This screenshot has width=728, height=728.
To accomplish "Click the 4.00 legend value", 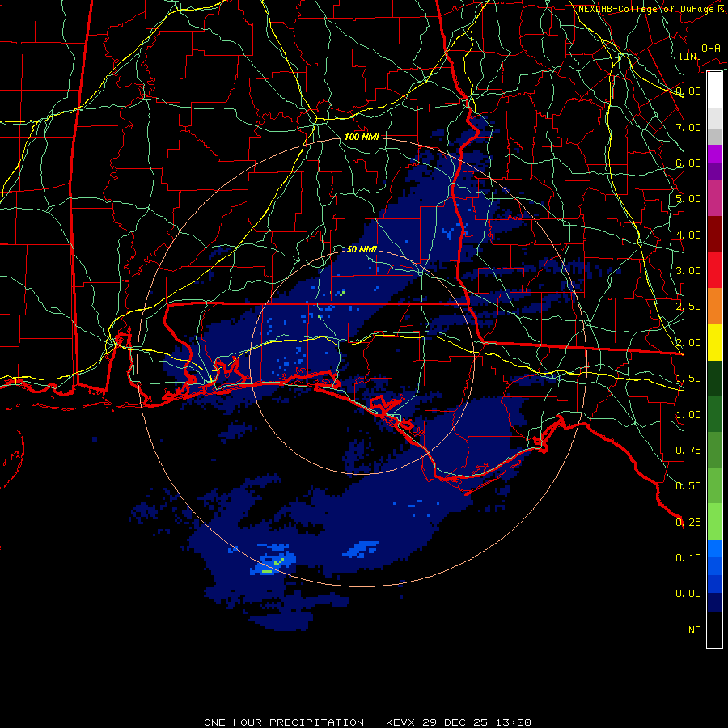I will point(688,235).
